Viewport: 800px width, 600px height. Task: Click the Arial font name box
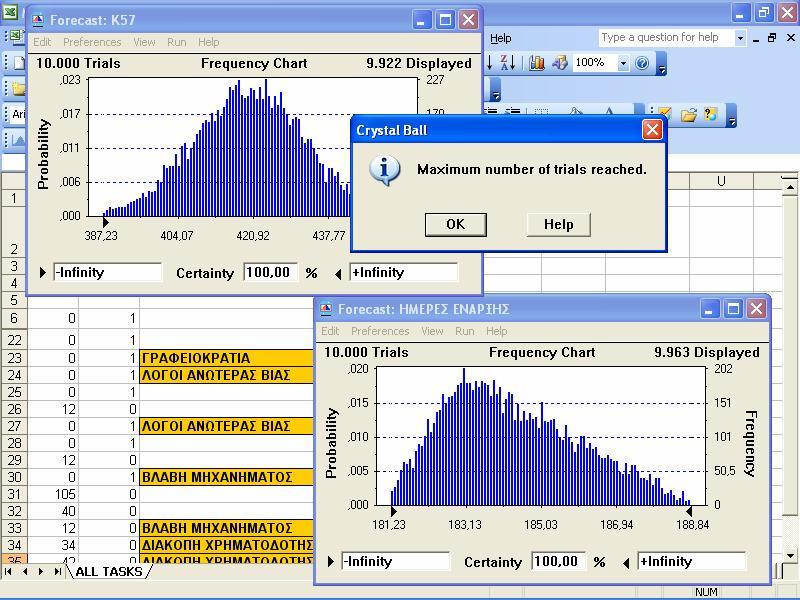tap(18, 114)
